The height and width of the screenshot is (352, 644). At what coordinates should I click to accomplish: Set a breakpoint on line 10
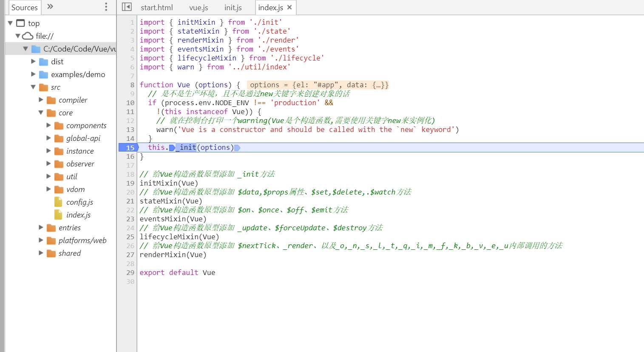[x=130, y=103]
